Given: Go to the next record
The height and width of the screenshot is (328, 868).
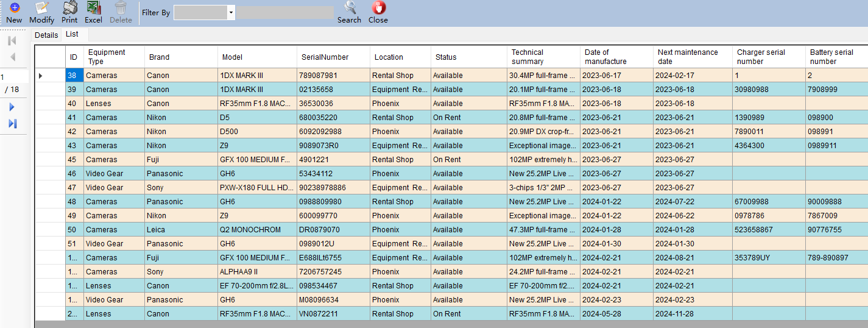Looking at the screenshot, I should (x=12, y=107).
